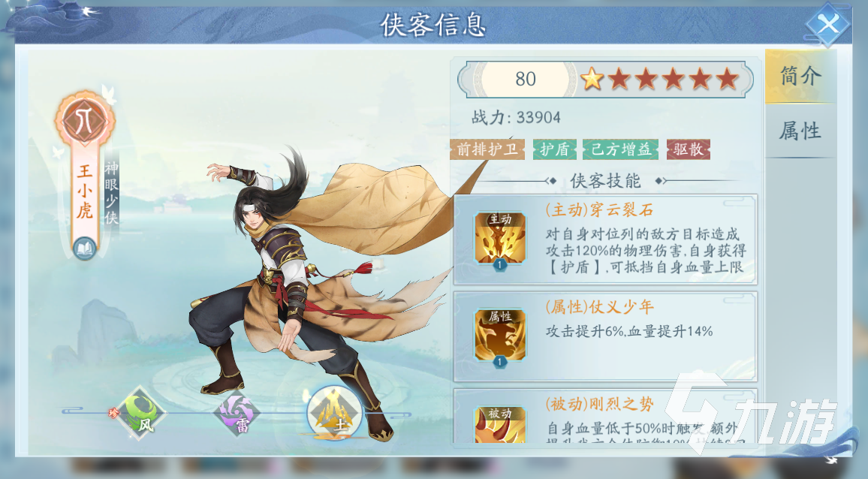Click the level 80 display field

525,79
